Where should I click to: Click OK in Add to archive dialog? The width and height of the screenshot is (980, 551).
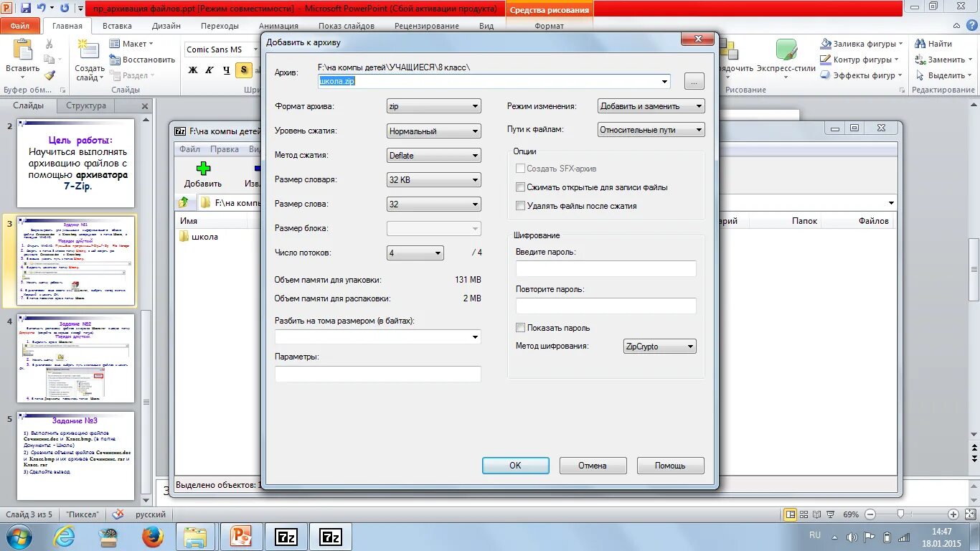tap(515, 466)
